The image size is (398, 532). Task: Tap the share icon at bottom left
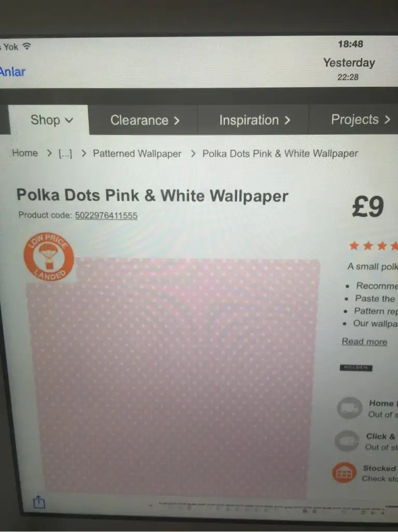click(x=39, y=502)
